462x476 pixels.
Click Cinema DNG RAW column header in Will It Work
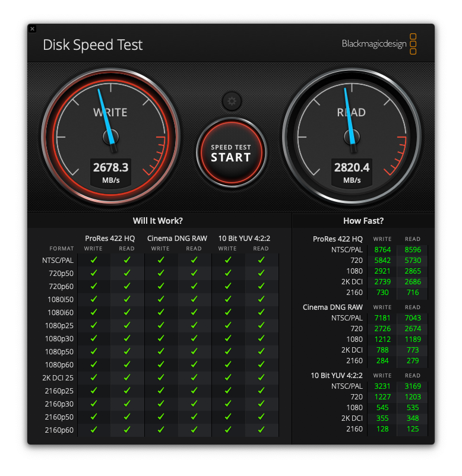tap(177, 239)
